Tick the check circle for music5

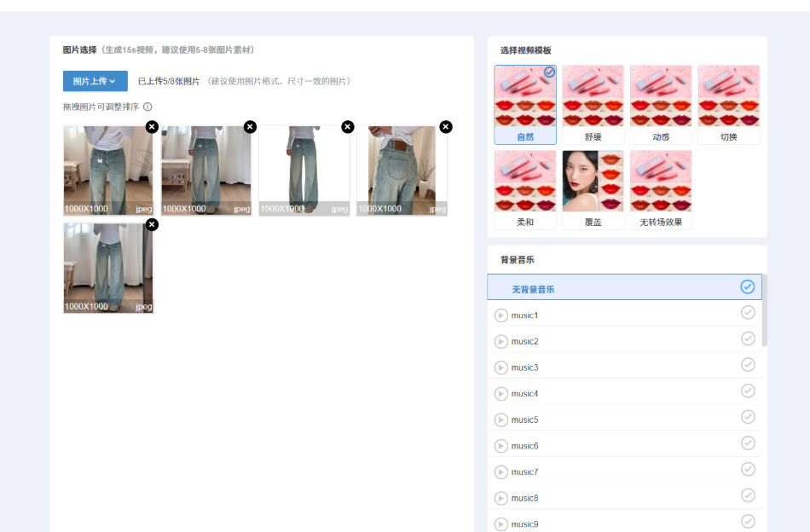(748, 417)
